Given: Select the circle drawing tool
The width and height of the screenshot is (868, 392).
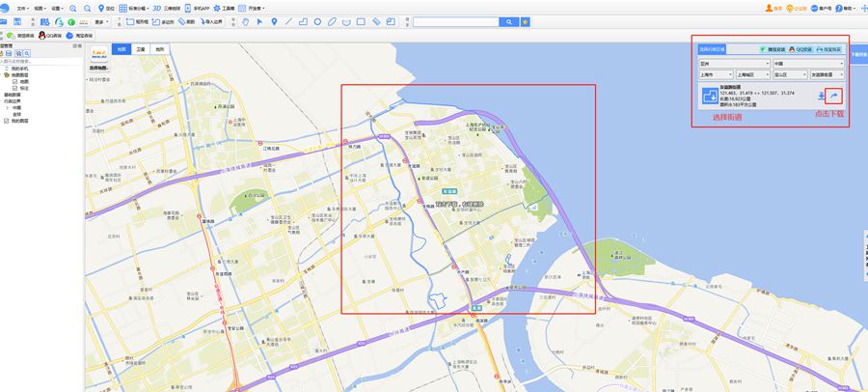Looking at the screenshot, I should click(x=317, y=21).
